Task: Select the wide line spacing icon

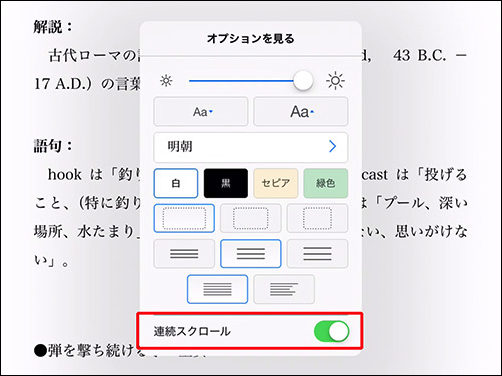Action: click(x=317, y=254)
